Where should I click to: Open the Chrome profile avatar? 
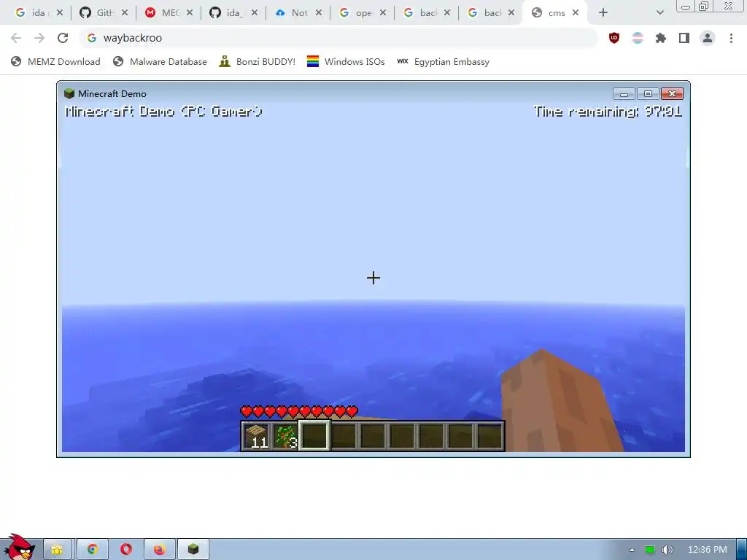click(x=708, y=38)
